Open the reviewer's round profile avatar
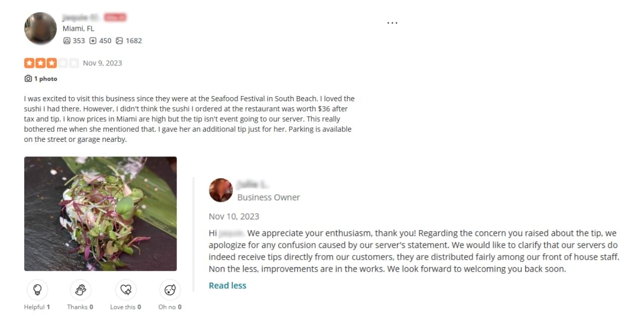 point(40,29)
